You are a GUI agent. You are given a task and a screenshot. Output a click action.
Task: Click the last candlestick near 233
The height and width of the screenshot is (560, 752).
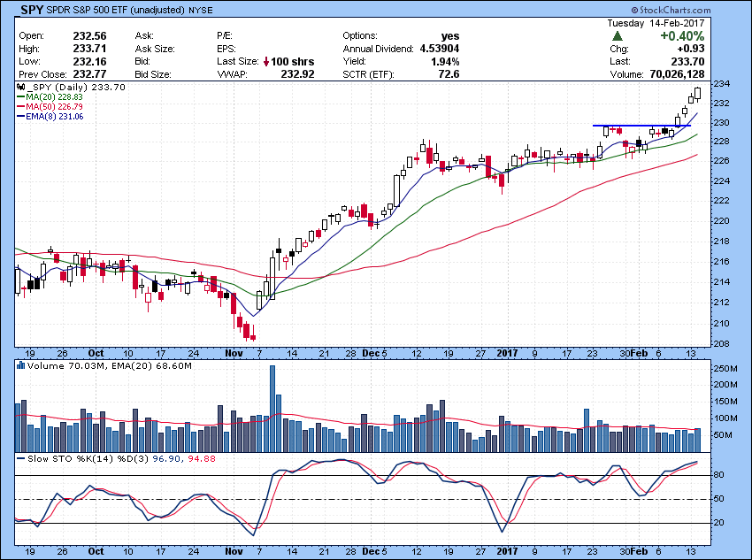[697, 94]
